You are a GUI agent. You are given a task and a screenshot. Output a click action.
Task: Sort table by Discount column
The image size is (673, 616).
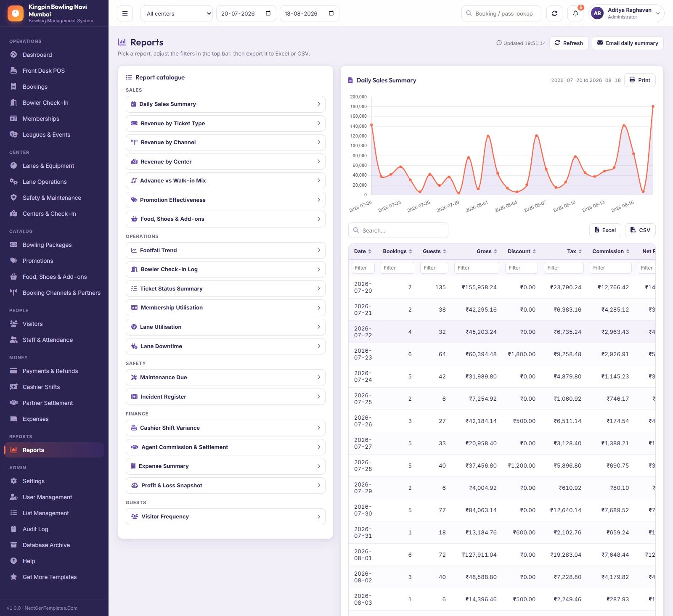click(x=522, y=251)
